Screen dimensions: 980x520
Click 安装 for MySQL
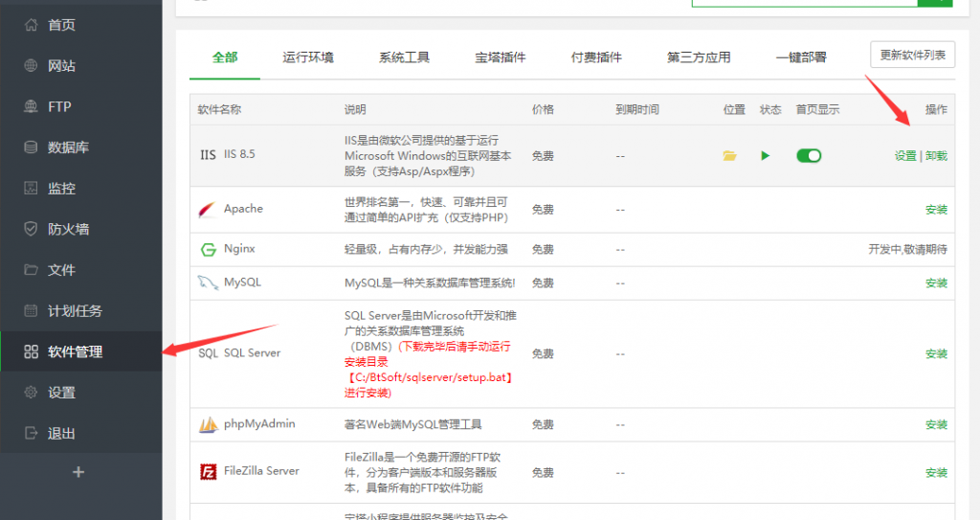pyautogui.click(x=936, y=283)
